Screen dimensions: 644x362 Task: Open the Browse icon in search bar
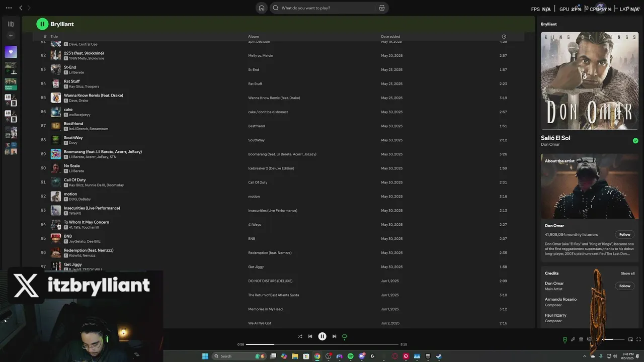(382, 8)
